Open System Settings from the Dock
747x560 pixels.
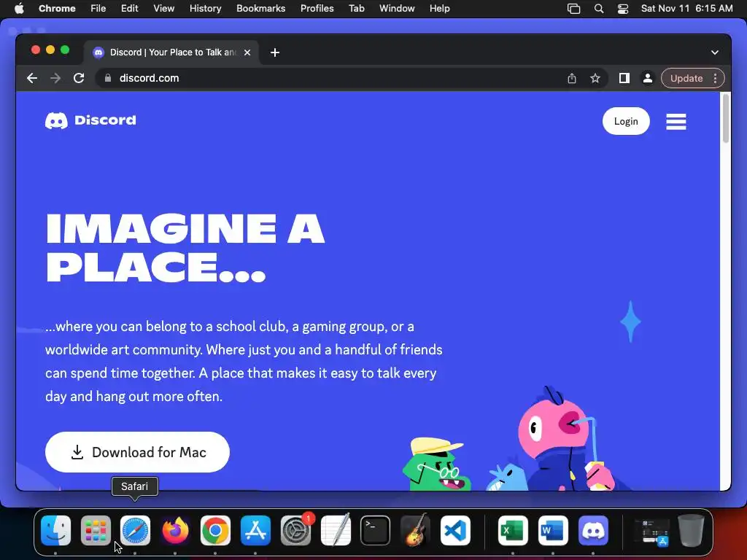tap(295, 531)
